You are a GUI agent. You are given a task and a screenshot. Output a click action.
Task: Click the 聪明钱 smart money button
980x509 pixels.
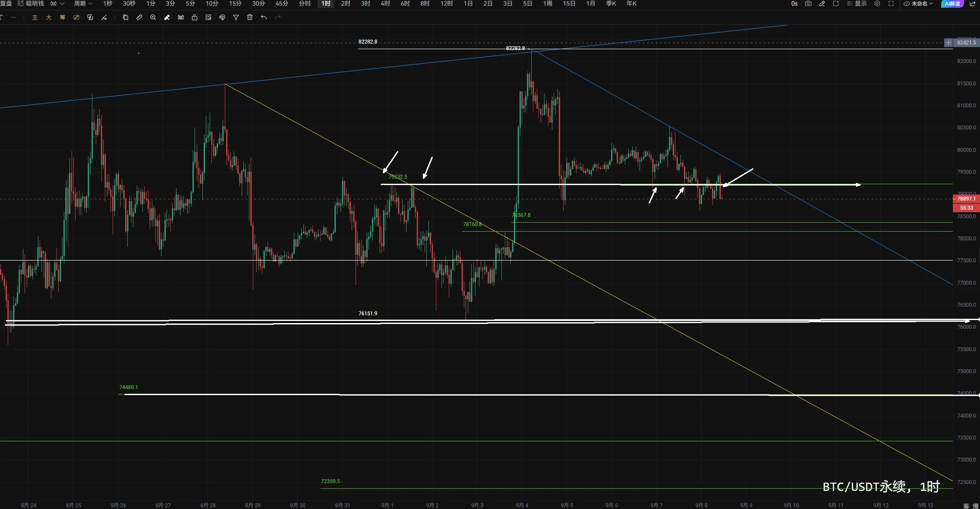(31, 3)
